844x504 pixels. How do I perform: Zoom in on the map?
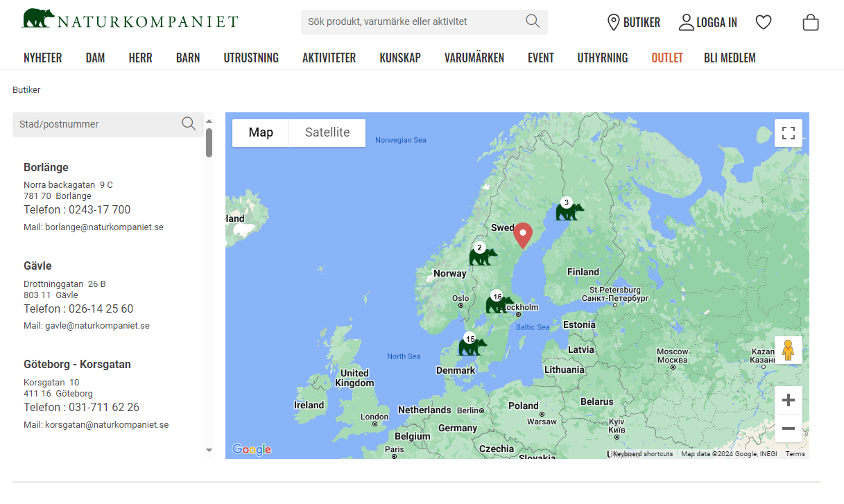tap(789, 400)
